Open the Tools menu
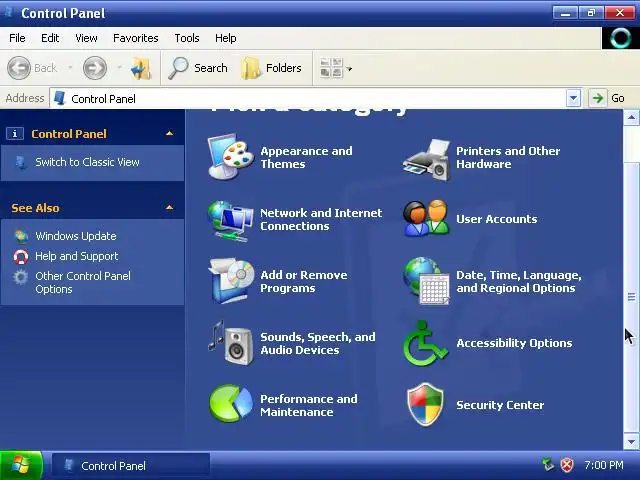Image resolution: width=640 pixels, height=480 pixels. pos(187,38)
